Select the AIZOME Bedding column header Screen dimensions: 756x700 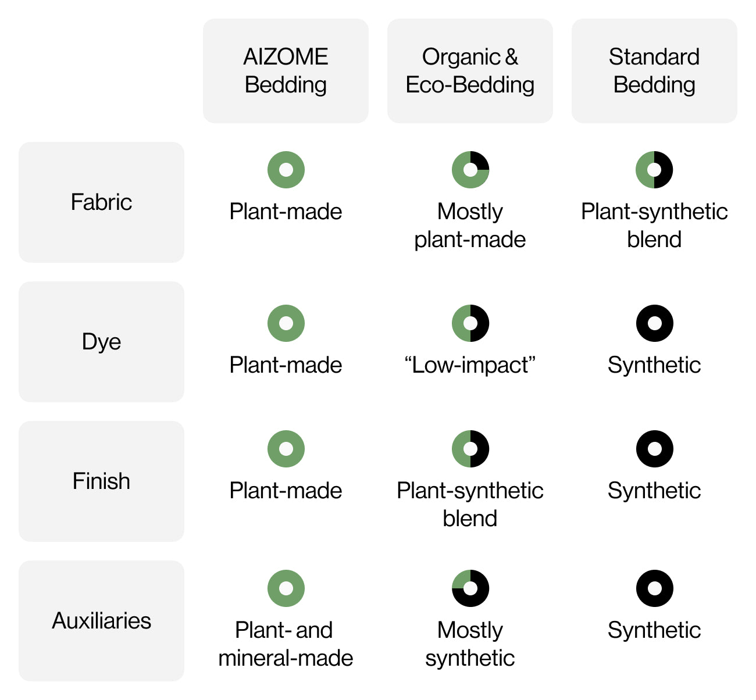coord(286,71)
